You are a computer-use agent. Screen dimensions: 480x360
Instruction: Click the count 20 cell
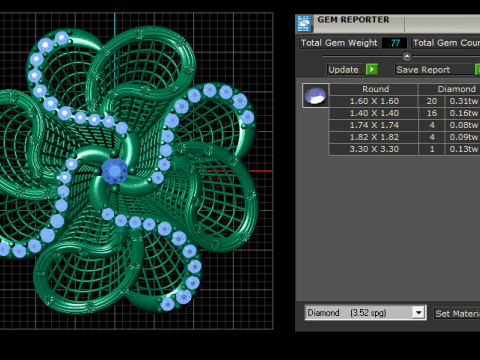tap(431, 101)
